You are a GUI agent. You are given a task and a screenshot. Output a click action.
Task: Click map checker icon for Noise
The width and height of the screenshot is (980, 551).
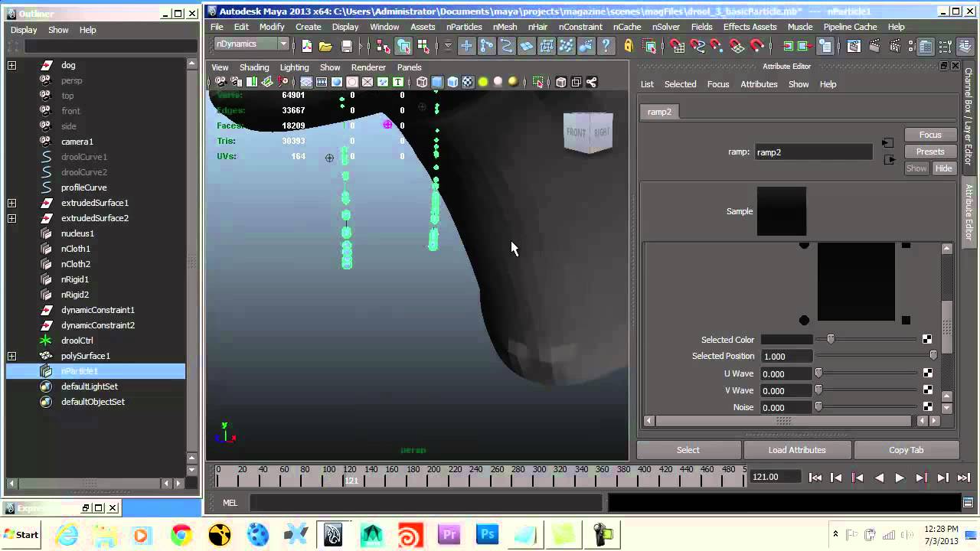point(927,407)
